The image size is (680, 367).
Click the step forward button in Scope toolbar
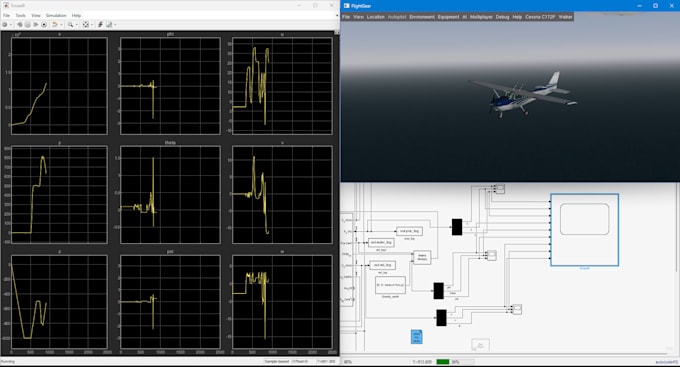pyautogui.click(x=36, y=25)
